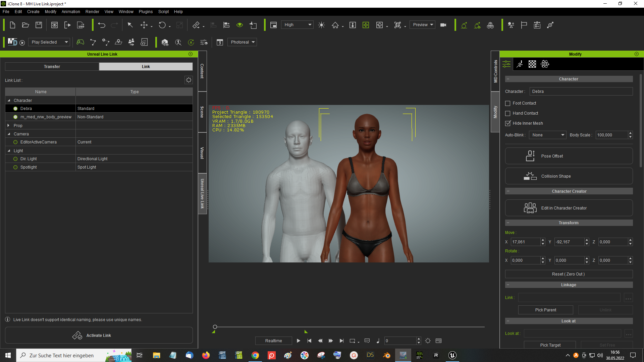Enable the Foot Contact checkbox
Viewport: 644px width, 362px height.
[508, 103]
